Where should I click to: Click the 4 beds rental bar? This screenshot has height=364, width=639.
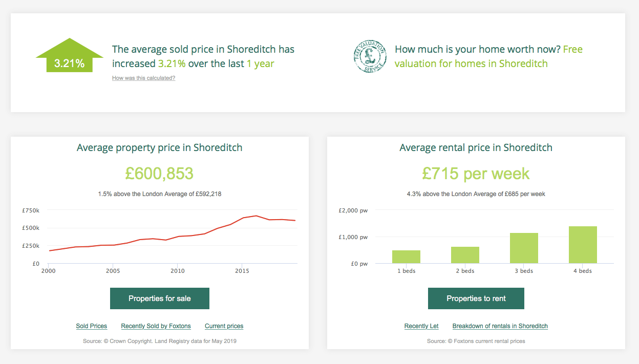[583, 245]
